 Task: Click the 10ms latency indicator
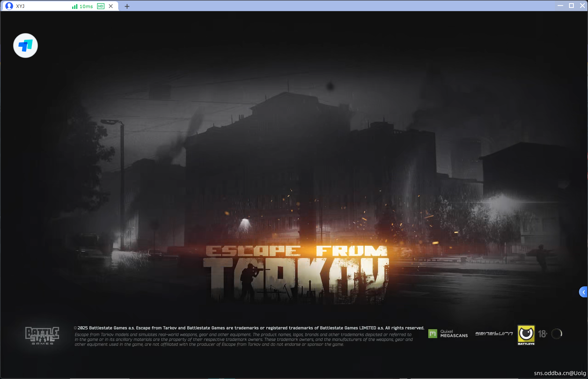pos(86,6)
